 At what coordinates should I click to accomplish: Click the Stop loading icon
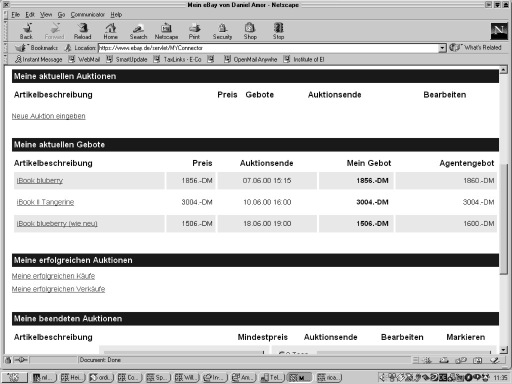coord(278,31)
